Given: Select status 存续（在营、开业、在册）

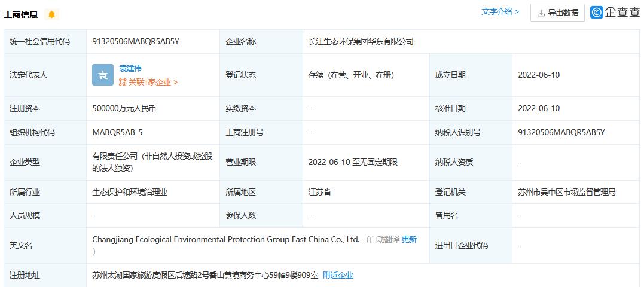Looking at the screenshot, I should pos(351,75).
